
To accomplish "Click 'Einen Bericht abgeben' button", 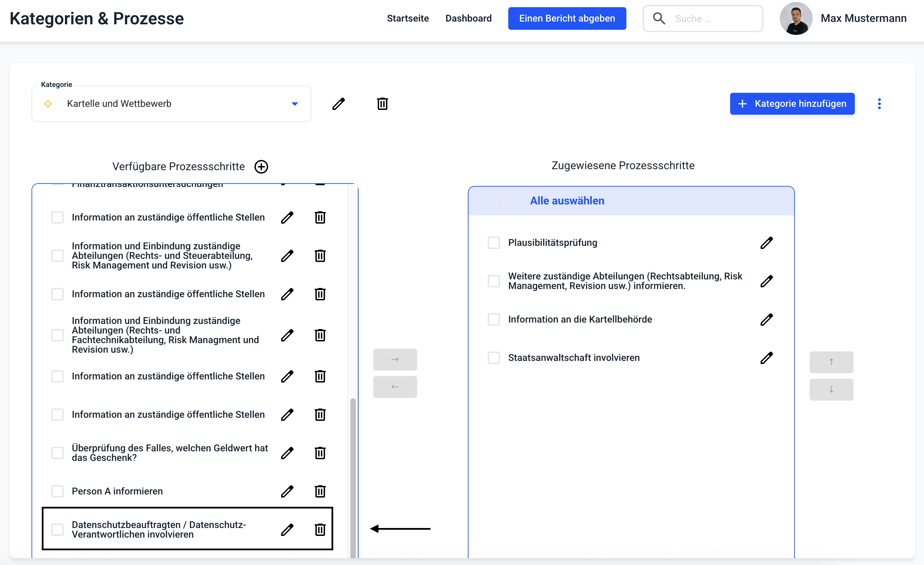I will tap(566, 18).
